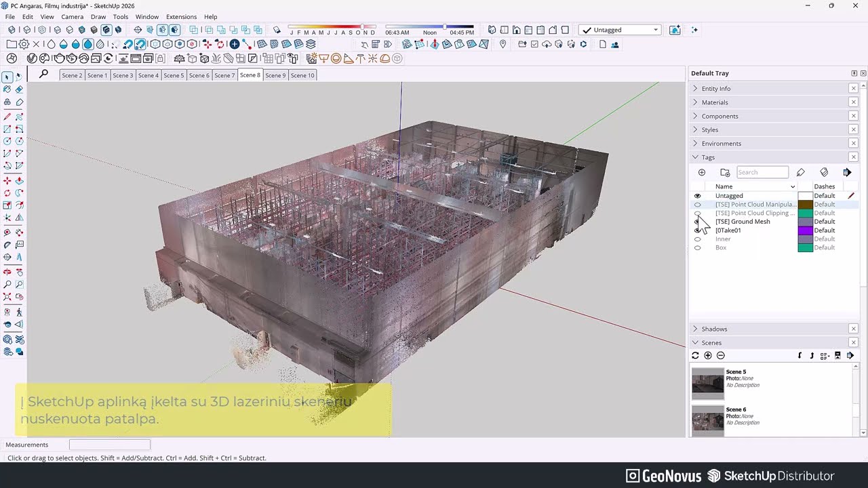The image size is (868, 488).
Task: Switch to the Scene 5 tab
Action: pyautogui.click(x=174, y=75)
